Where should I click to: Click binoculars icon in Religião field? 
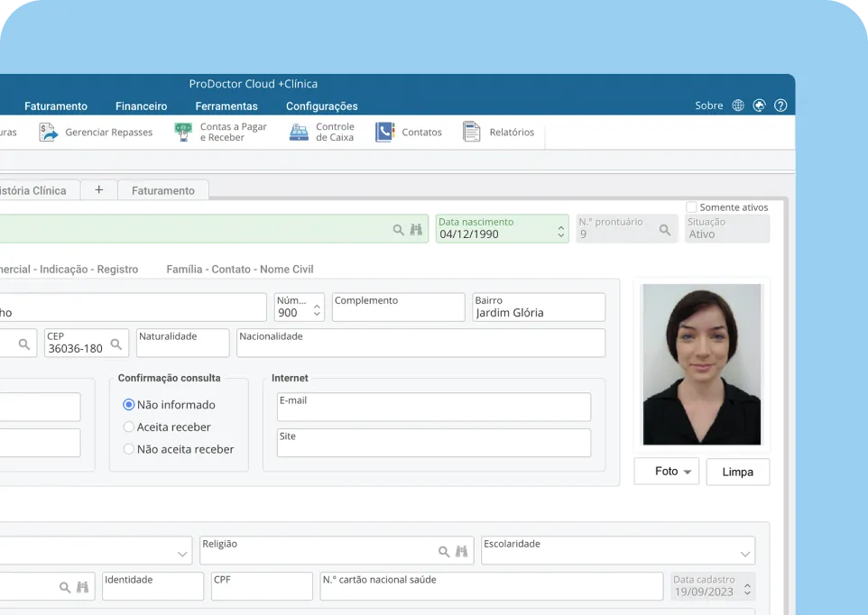(x=461, y=552)
